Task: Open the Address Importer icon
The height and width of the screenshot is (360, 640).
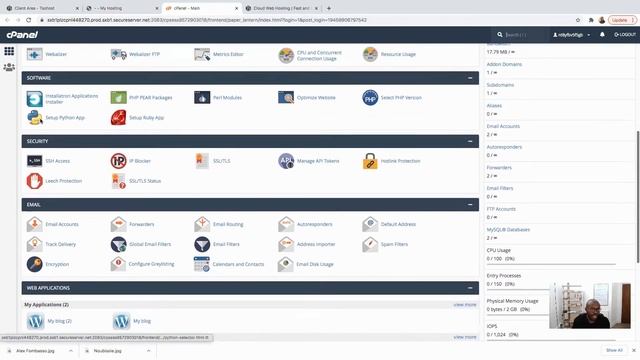Action: coord(286,244)
